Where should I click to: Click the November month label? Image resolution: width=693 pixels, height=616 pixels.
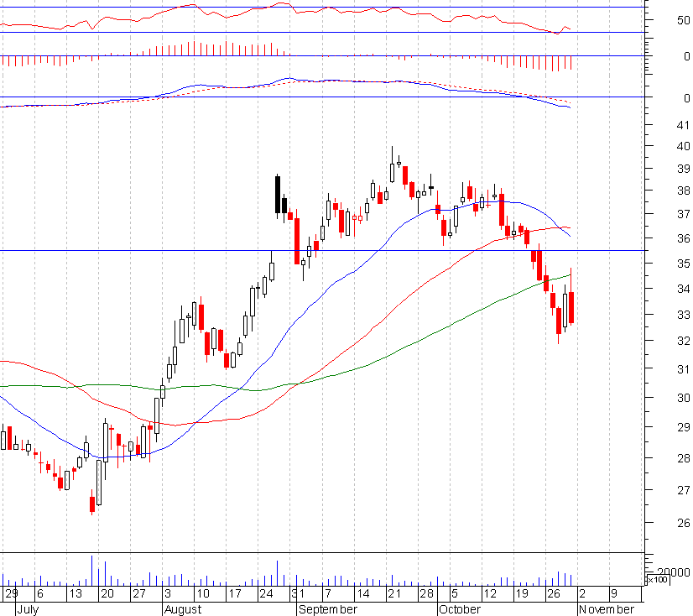(x=607, y=609)
